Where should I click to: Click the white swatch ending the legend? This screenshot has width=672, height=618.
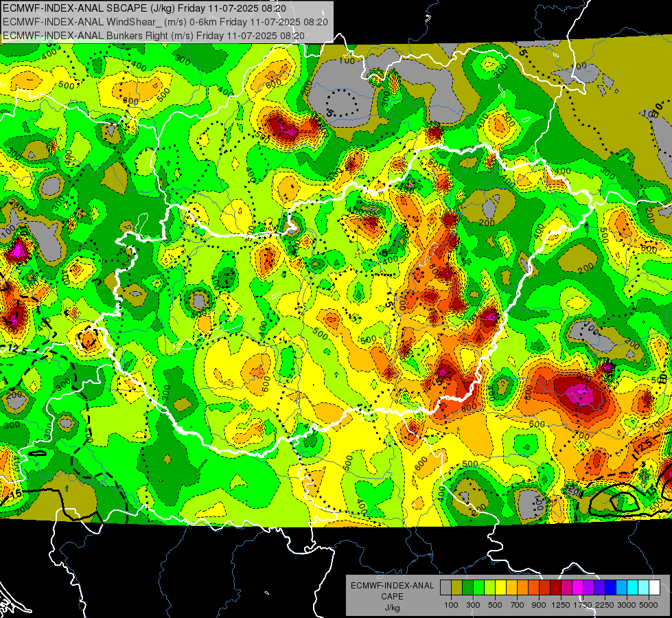point(654,588)
